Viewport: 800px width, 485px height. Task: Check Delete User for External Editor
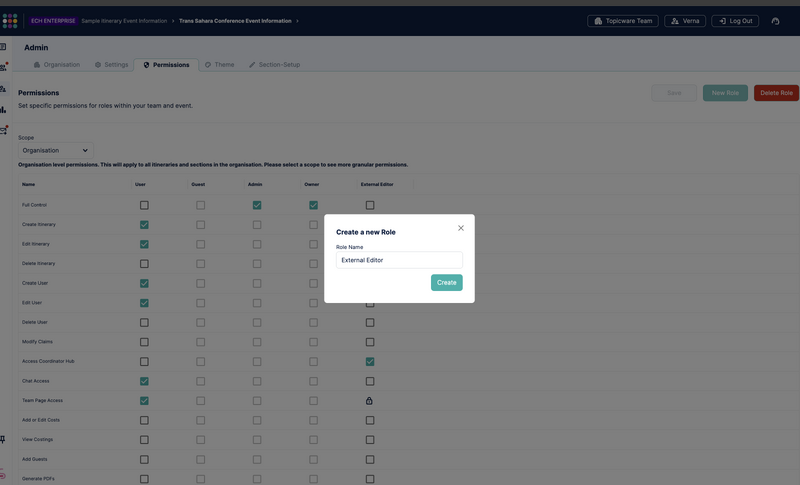pos(370,322)
